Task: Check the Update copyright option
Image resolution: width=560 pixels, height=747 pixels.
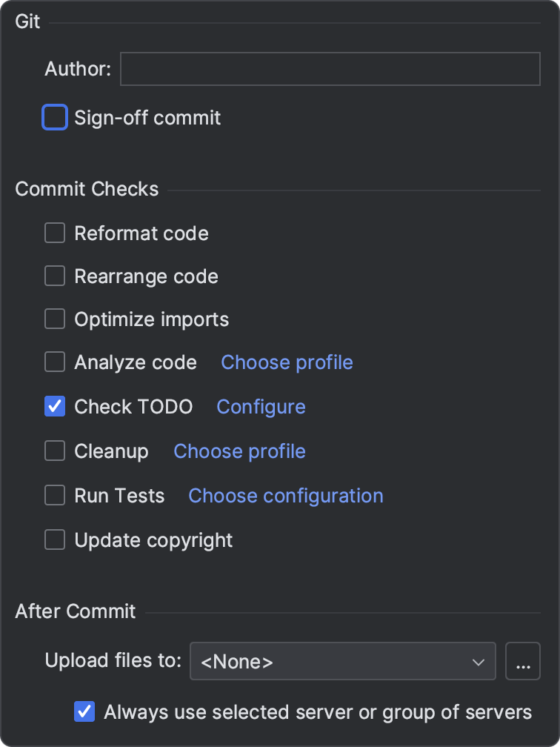Action: click(x=54, y=539)
